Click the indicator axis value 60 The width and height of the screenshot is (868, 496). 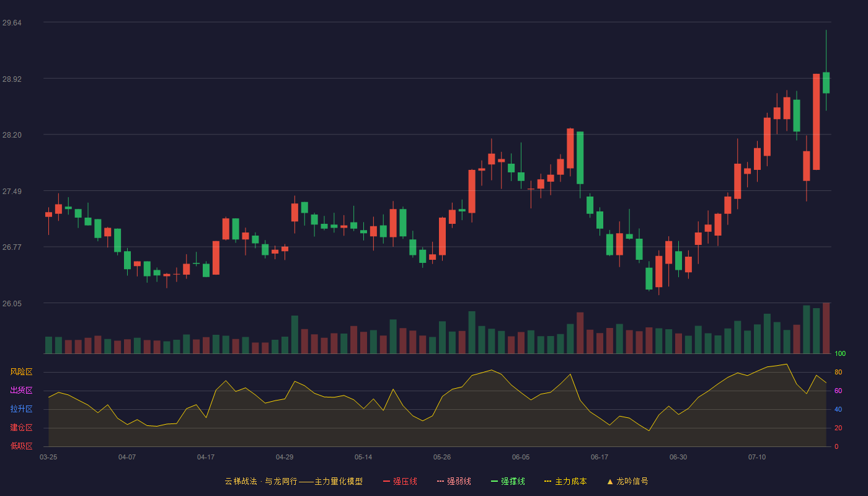[x=838, y=391]
